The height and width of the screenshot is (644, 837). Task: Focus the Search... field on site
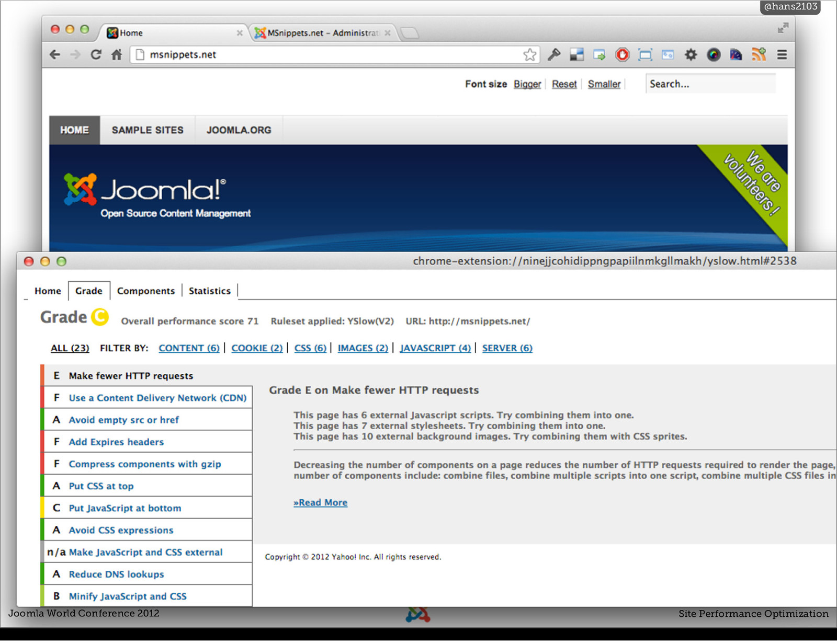pyautogui.click(x=711, y=84)
